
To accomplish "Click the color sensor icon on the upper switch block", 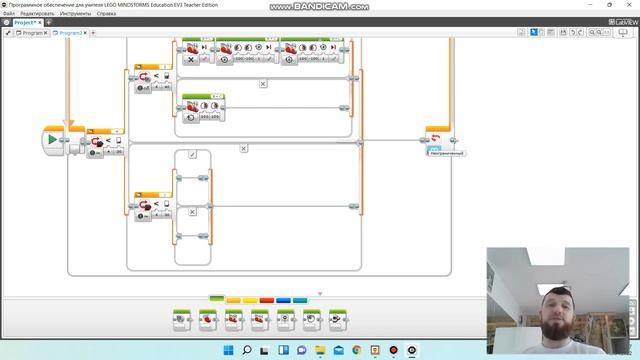I will [x=144, y=77].
